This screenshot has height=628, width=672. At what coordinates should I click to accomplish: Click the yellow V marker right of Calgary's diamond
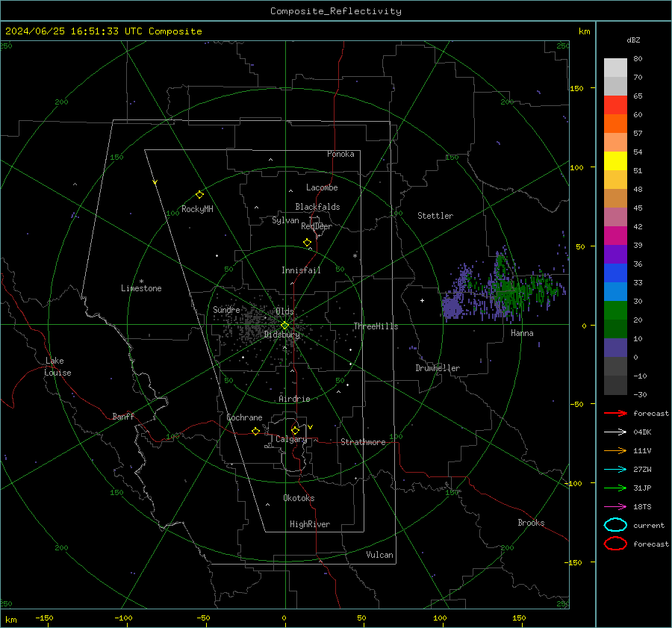(311, 427)
